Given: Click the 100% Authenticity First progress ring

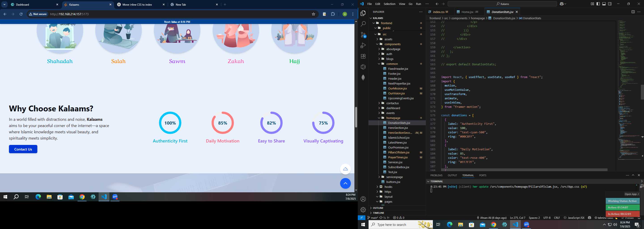Looking at the screenshot, I should point(170,123).
